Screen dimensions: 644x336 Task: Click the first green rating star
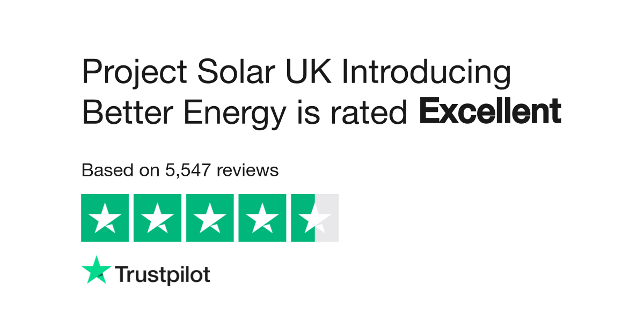coord(105,218)
